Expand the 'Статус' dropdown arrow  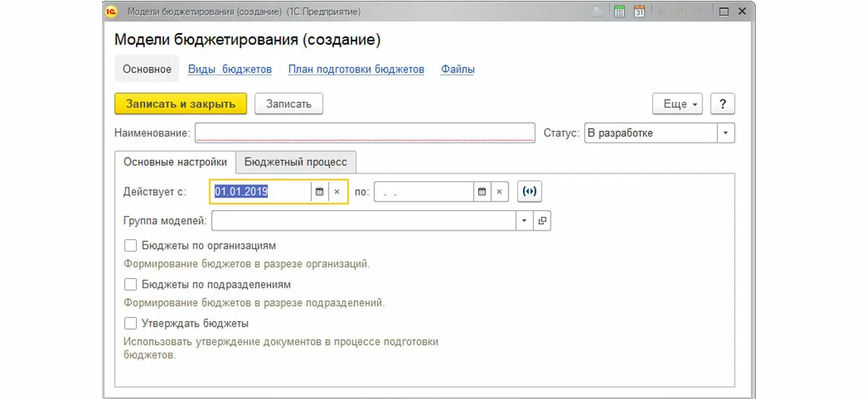[726, 133]
